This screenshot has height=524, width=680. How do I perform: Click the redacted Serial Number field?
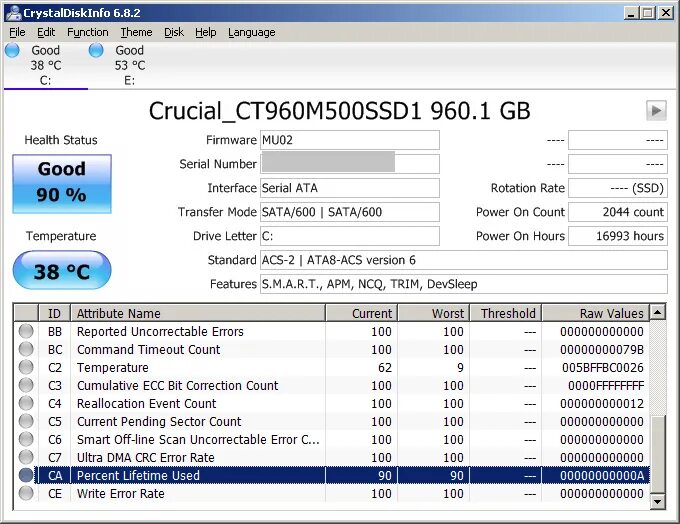point(350,164)
